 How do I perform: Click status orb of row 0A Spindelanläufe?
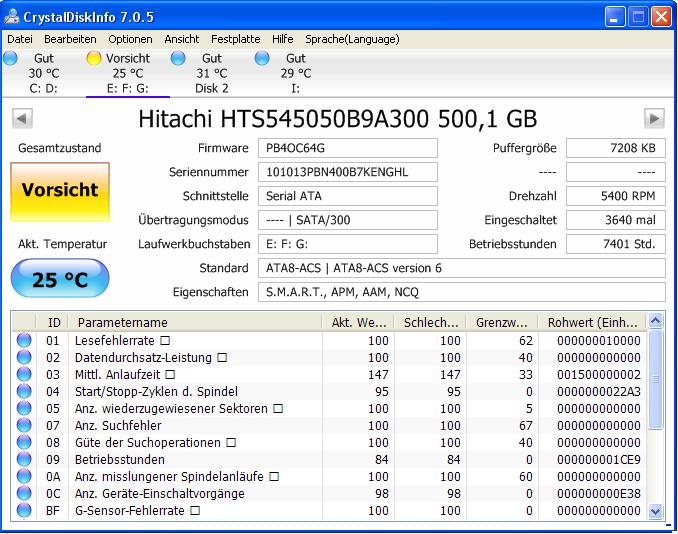[x=24, y=476]
